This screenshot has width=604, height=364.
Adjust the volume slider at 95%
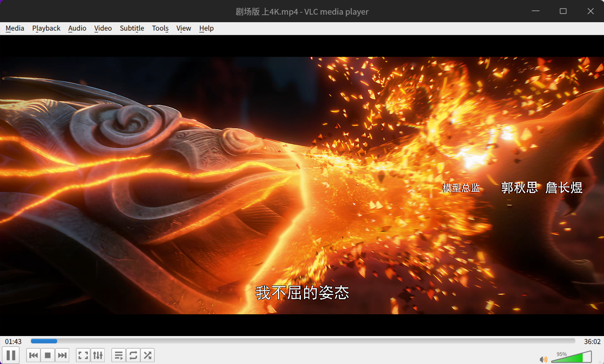[x=572, y=356]
